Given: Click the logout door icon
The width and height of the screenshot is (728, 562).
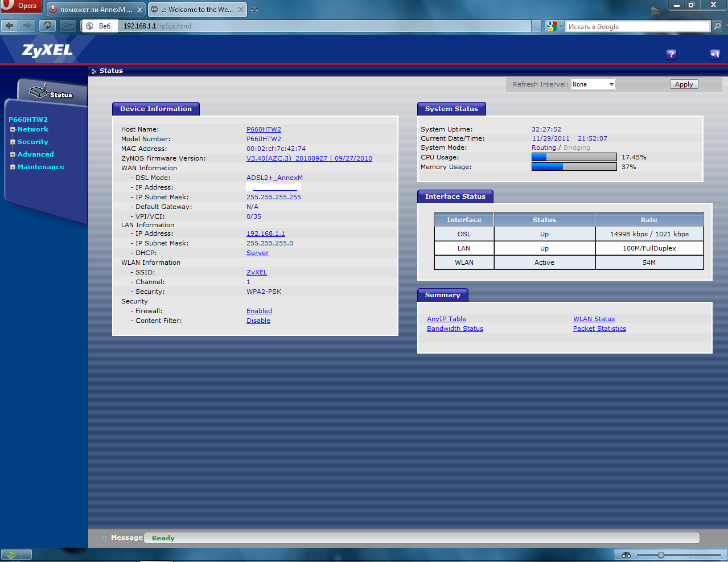Looking at the screenshot, I should coord(714,54).
